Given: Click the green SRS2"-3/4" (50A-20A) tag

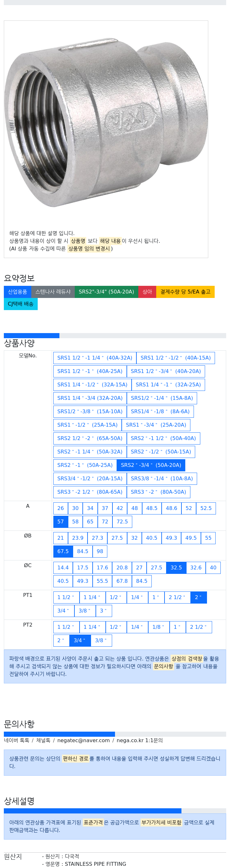Looking at the screenshot, I should [x=106, y=292].
